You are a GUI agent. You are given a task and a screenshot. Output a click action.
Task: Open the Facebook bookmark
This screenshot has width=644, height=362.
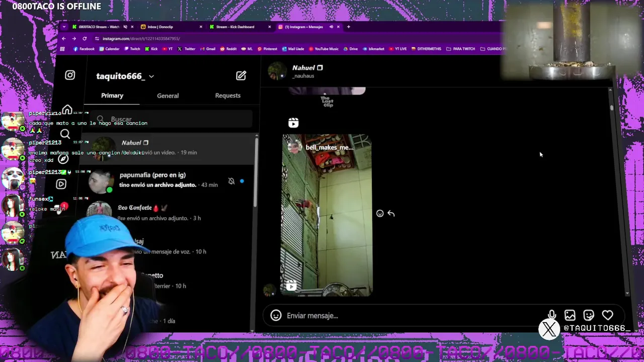pyautogui.click(x=84, y=49)
